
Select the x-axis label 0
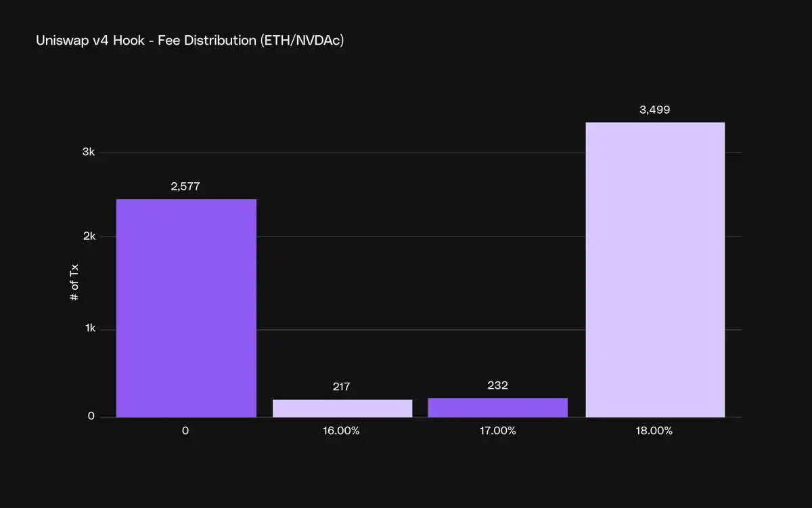pos(185,431)
